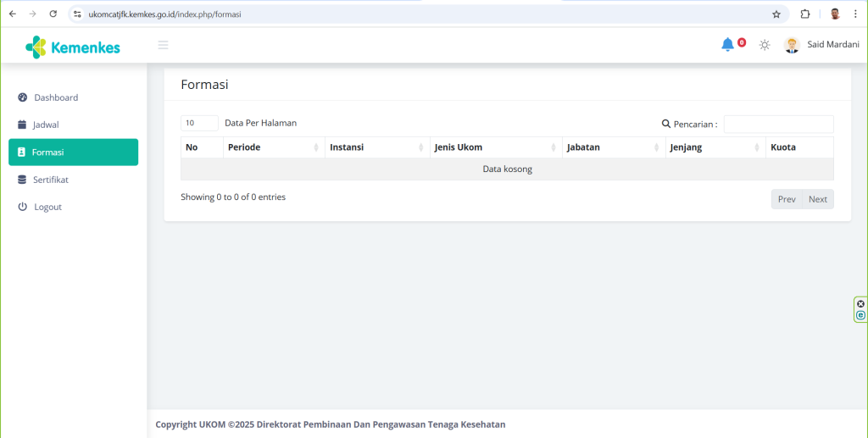Viewport: 868px width, 438px height.
Task: Click the Data Per Halaman number field
Action: 199,123
